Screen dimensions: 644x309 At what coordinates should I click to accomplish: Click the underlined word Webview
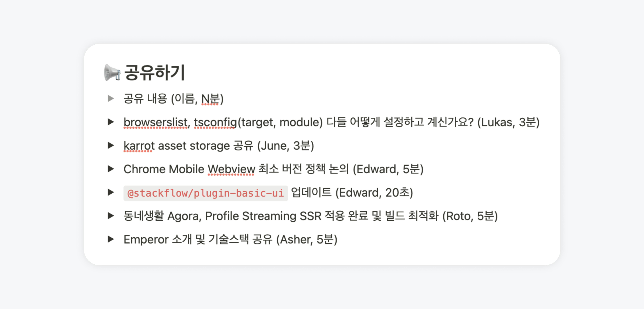click(x=231, y=169)
